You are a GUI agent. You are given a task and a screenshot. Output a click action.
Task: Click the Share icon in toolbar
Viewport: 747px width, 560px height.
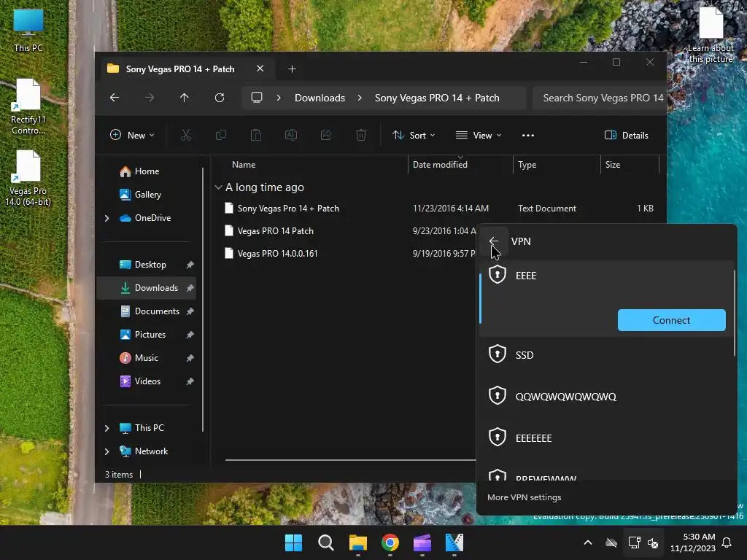click(326, 135)
